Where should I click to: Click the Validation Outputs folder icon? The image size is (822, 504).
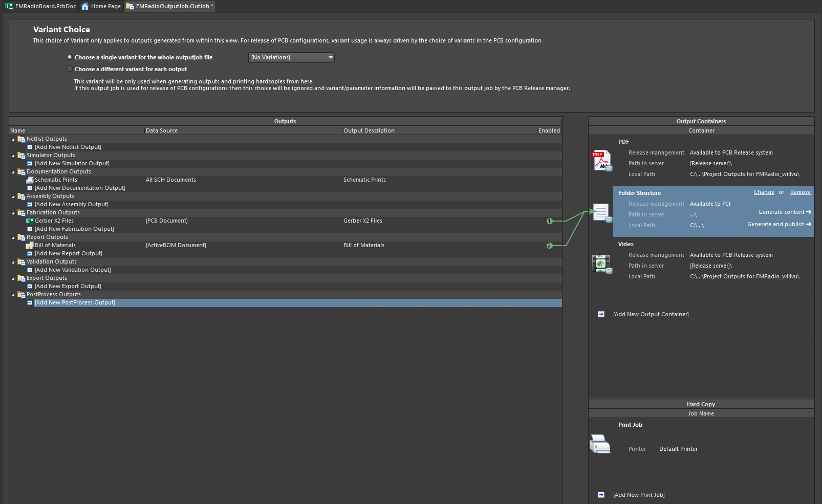tap(21, 262)
